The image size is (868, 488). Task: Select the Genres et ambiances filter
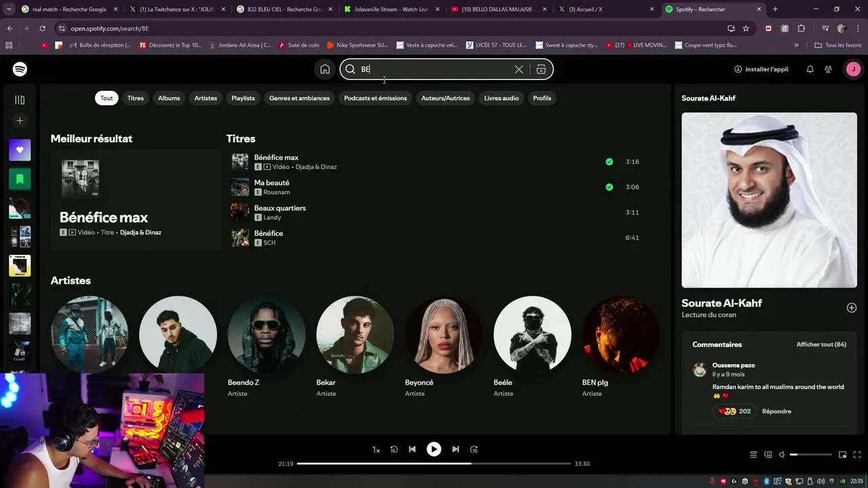pyautogui.click(x=299, y=98)
